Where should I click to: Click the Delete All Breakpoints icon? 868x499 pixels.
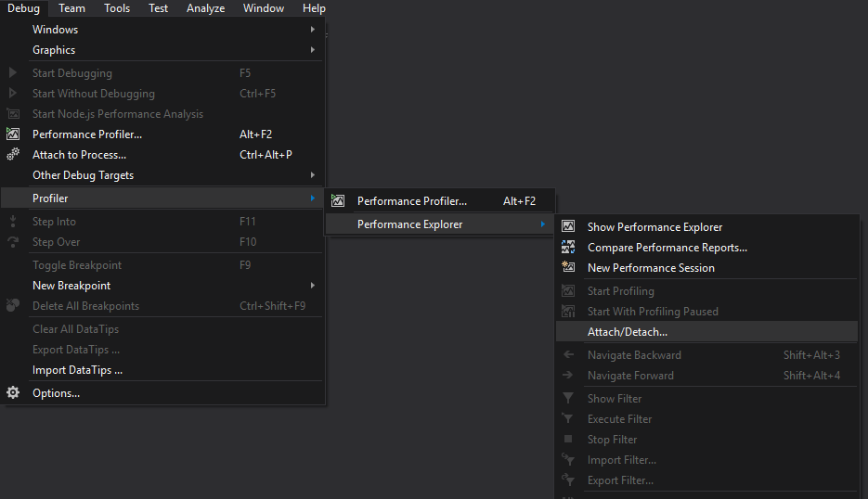coord(13,305)
